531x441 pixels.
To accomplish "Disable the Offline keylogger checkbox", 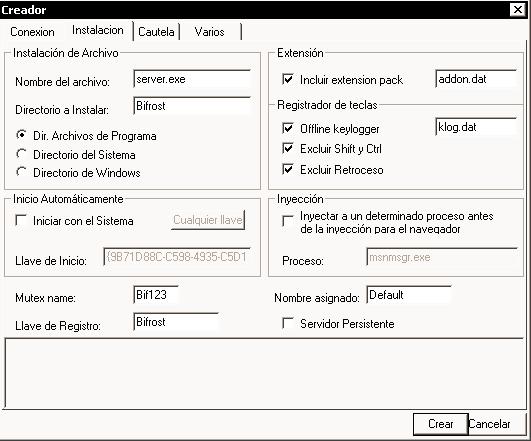I will point(288,128).
